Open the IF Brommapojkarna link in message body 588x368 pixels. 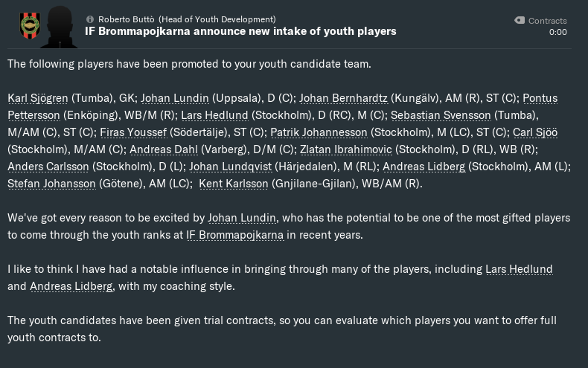[x=235, y=235]
